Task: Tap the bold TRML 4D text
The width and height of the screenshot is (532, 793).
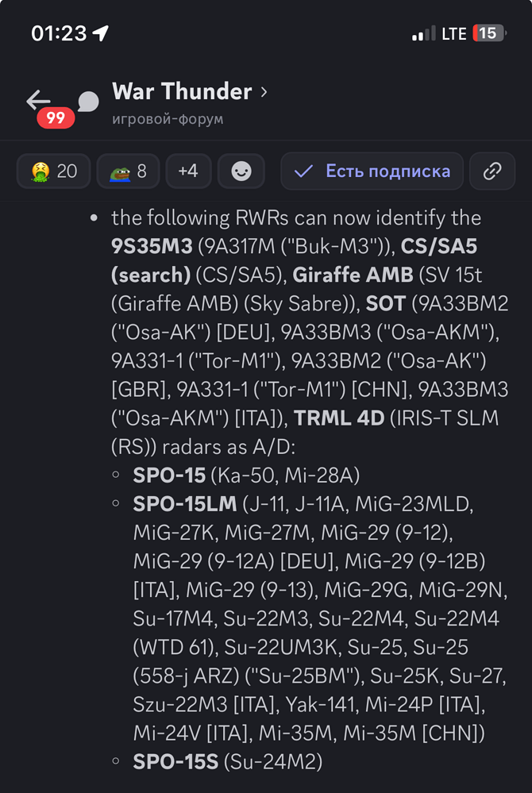Action: pos(339,418)
